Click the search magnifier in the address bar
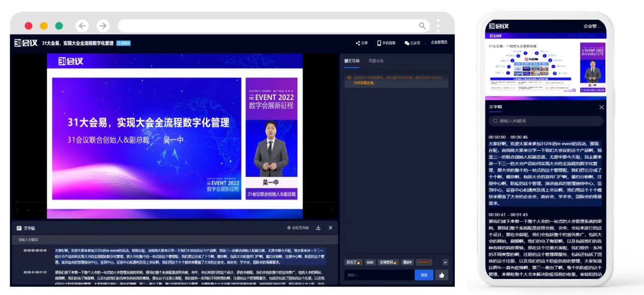The image size is (644, 295). point(423,25)
